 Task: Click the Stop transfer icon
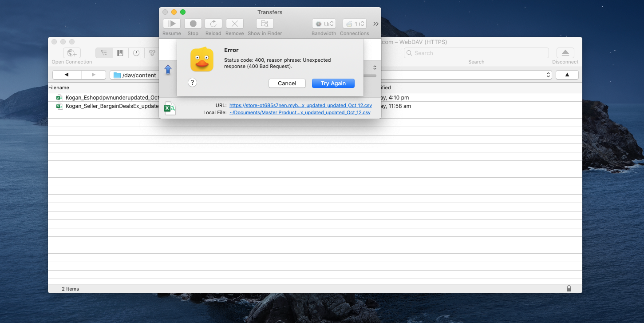coord(193,24)
